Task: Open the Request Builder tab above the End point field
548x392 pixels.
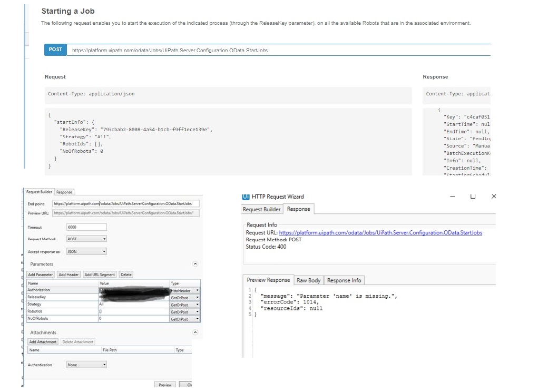Action: click(x=39, y=192)
